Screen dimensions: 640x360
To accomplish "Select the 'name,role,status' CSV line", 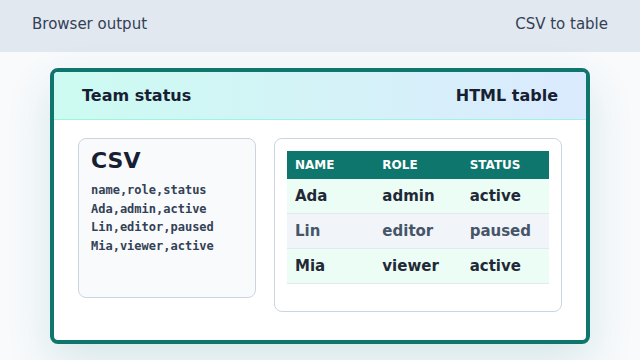I will [x=149, y=190].
